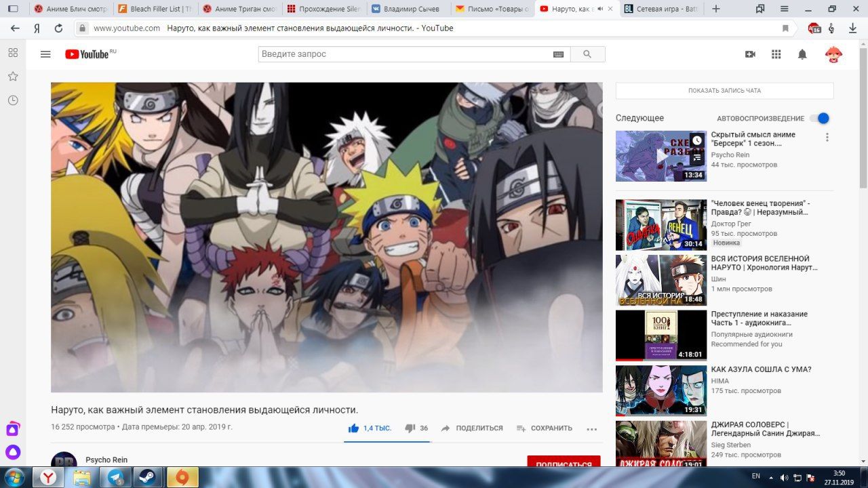The image size is (868, 488).
Task: Open sidebar history clock
Action: (13, 100)
